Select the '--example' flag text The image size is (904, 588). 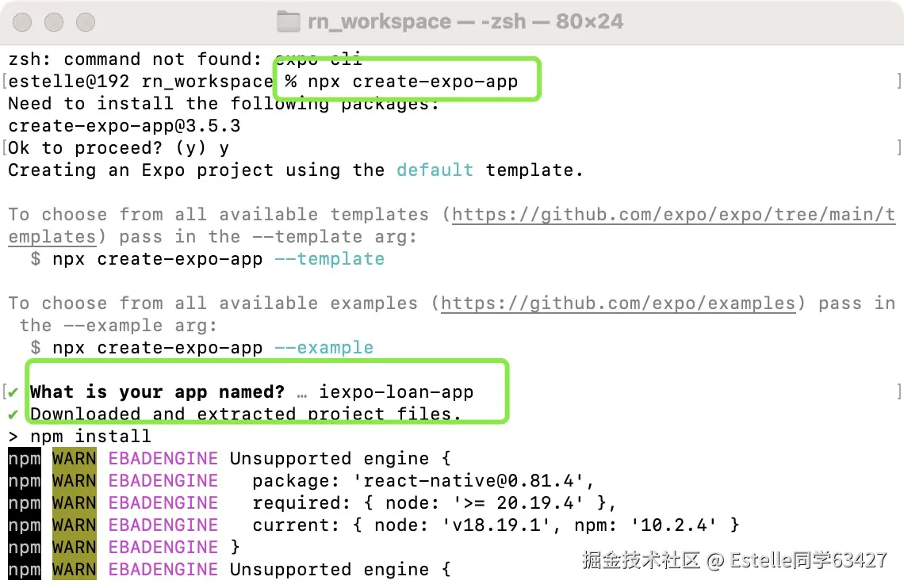tap(324, 348)
